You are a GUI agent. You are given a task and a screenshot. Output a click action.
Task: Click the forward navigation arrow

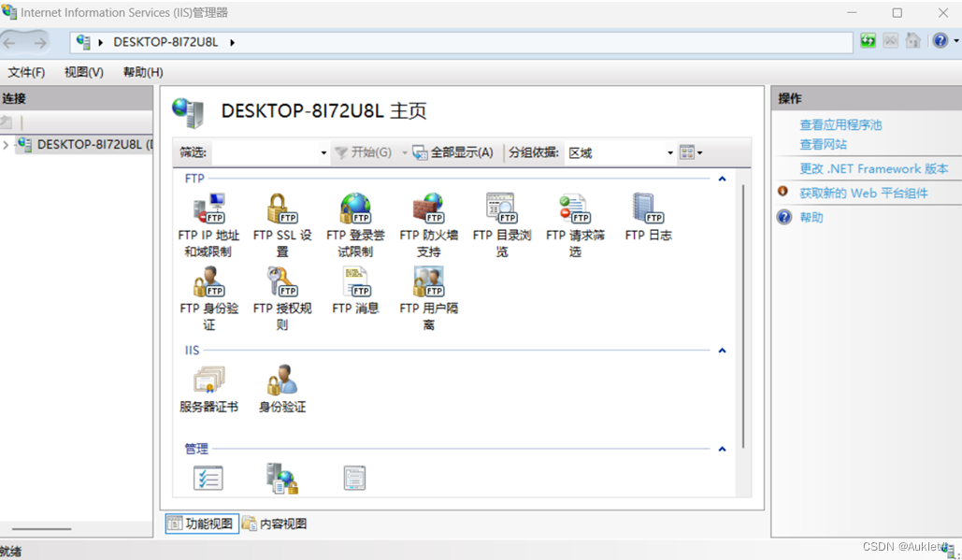click(x=39, y=42)
